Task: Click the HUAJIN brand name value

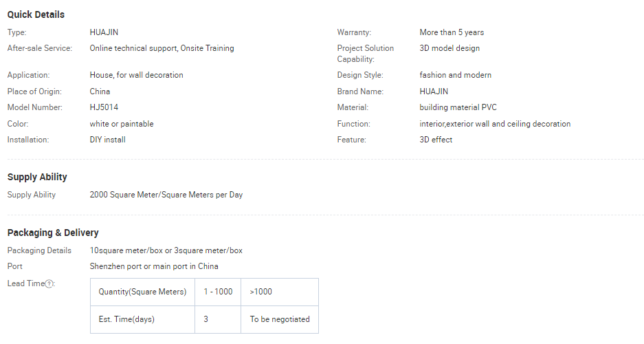Action: [x=434, y=92]
